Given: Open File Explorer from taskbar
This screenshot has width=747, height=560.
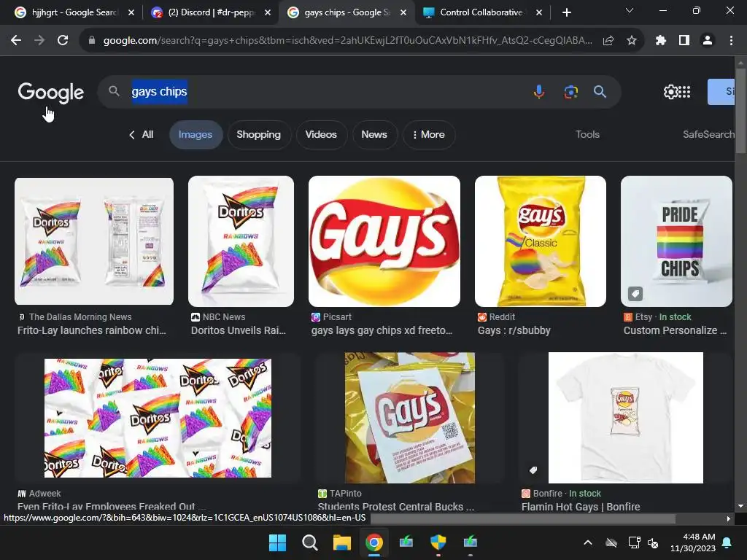Looking at the screenshot, I should point(341,542).
